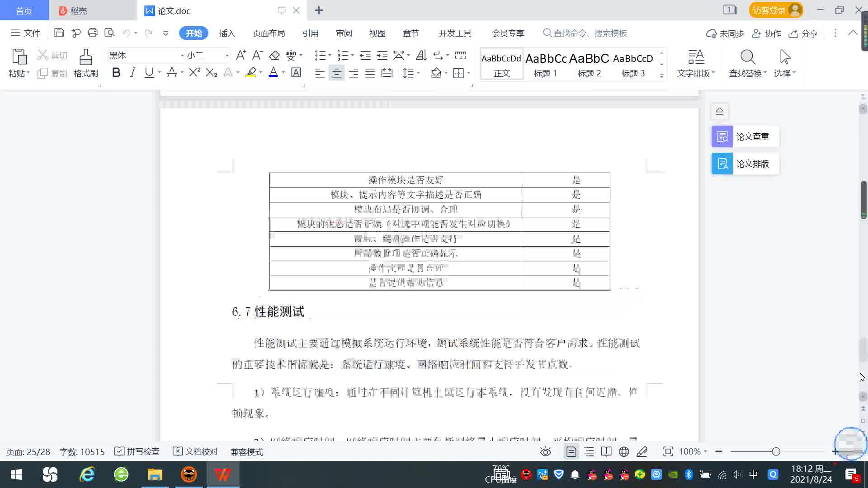Decrease font size with A- icon
The image size is (868, 488).
tap(257, 55)
